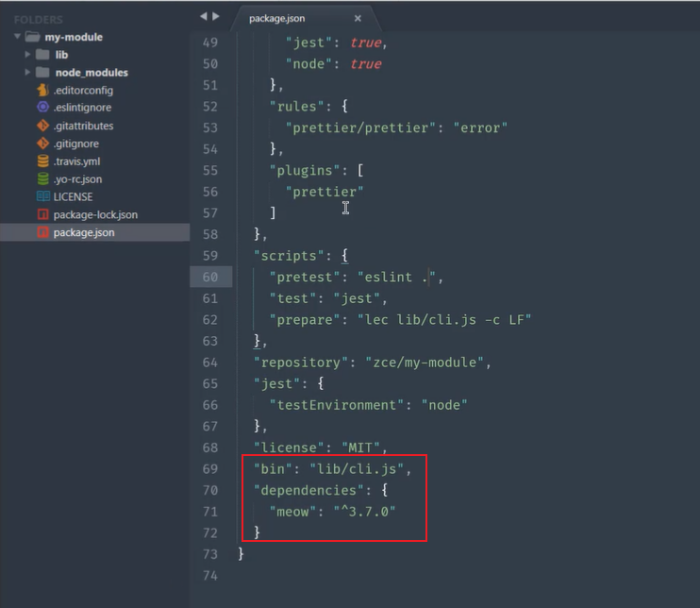This screenshot has width=700, height=608.
Task: Expand the node_modules folder arrow
Action: [x=27, y=72]
